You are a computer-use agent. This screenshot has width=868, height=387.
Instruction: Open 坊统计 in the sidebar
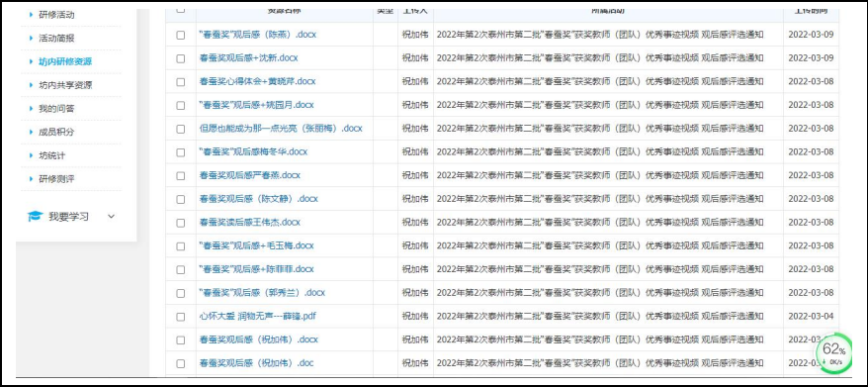(x=52, y=155)
